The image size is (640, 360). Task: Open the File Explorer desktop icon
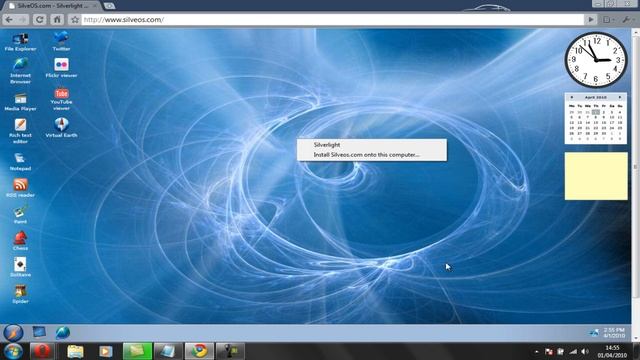20,42
